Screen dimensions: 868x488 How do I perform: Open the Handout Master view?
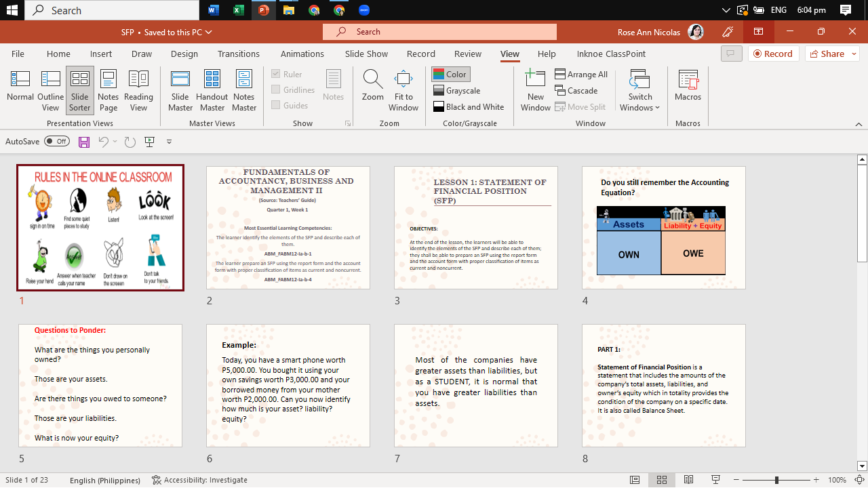[x=212, y=89]
